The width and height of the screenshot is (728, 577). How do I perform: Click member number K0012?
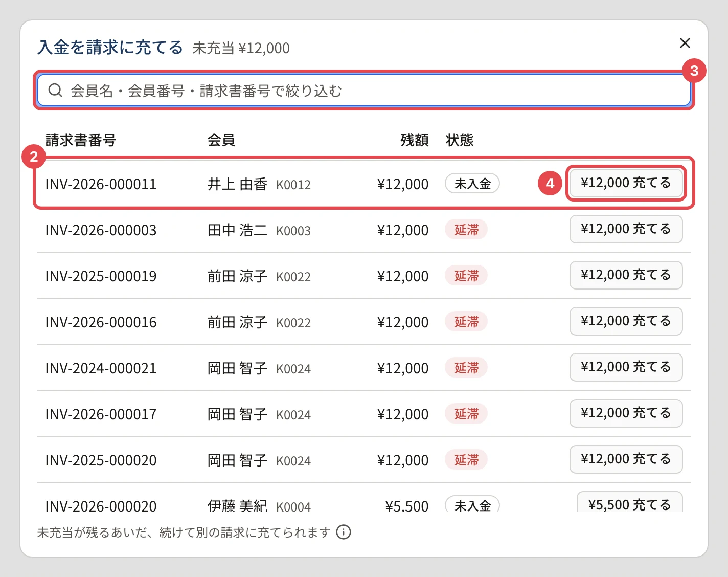pyautogui.click(x=293, y=185)
